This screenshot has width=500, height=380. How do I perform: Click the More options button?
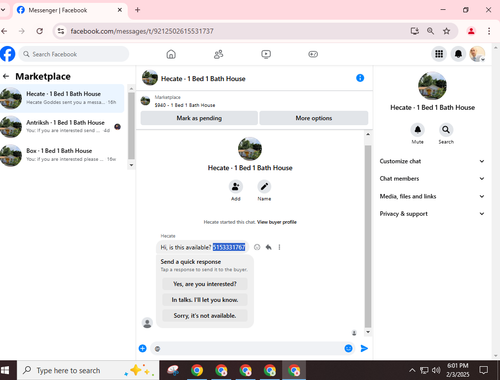(314, 118)
